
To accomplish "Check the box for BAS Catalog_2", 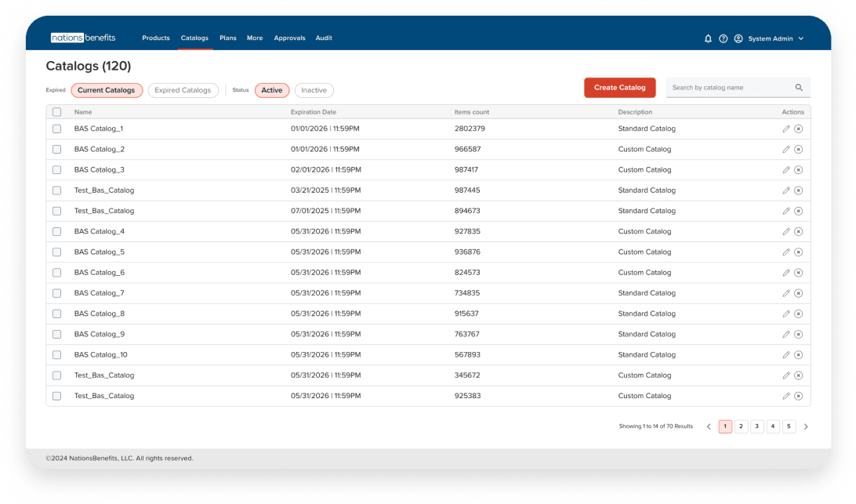I will tap(56, 149).
